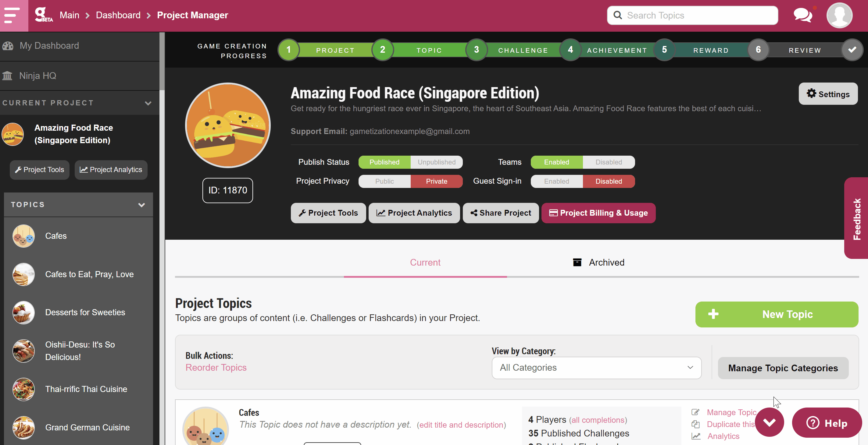
Task: Focus the Search Topics field
Action: pyautogui.click(x=692, y=16)
